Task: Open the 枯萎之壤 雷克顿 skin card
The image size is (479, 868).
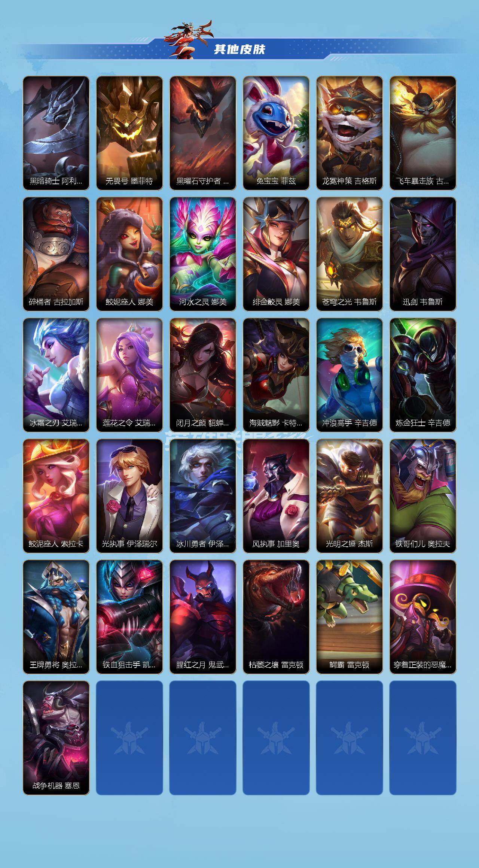Action: coord(276,617)
